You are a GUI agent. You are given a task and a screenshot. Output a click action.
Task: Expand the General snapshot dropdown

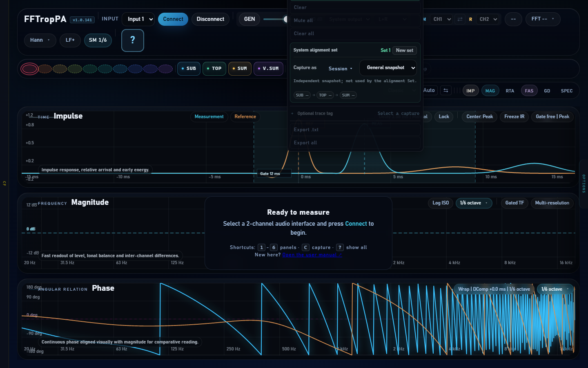(x=388, y=68)
